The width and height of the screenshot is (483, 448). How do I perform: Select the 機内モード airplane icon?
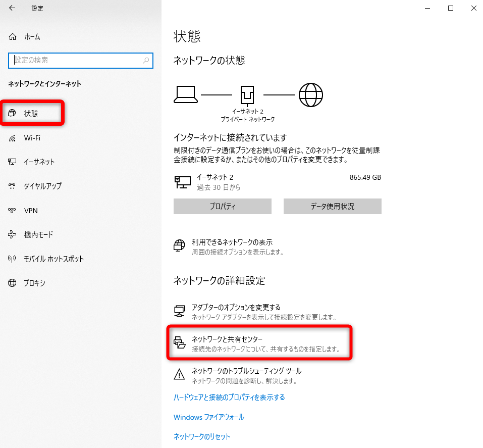click(12, 234)
